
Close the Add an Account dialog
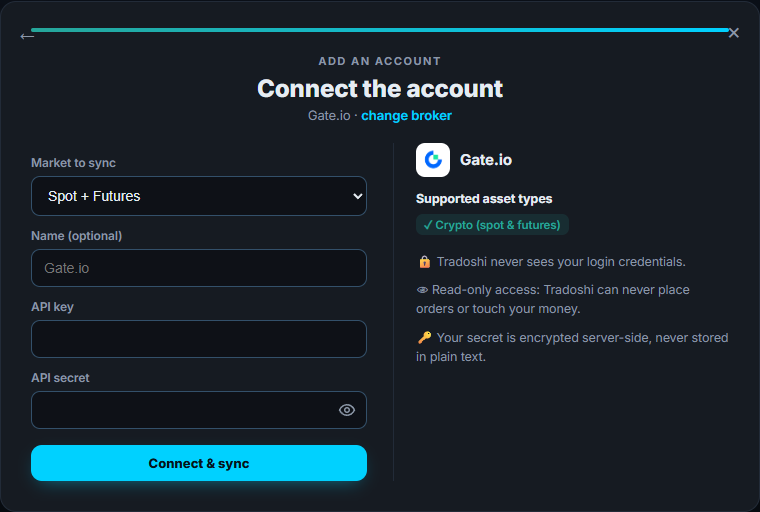733,33
